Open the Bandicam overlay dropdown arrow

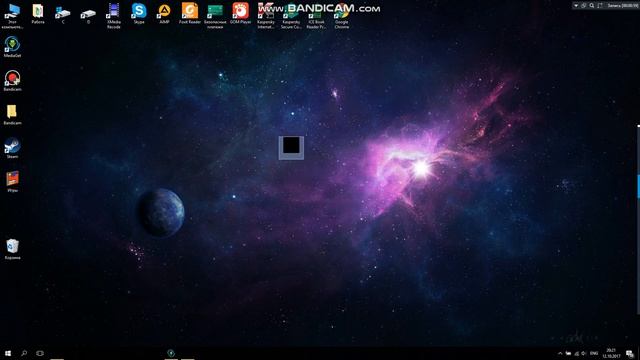576,6
